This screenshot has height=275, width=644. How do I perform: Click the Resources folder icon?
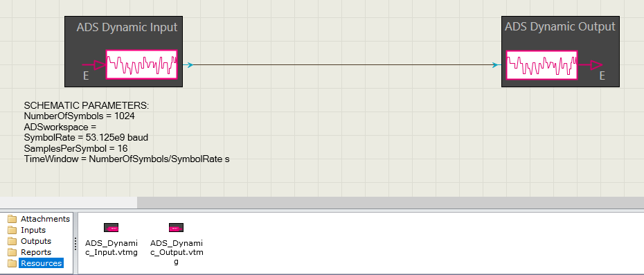[12, 263]
